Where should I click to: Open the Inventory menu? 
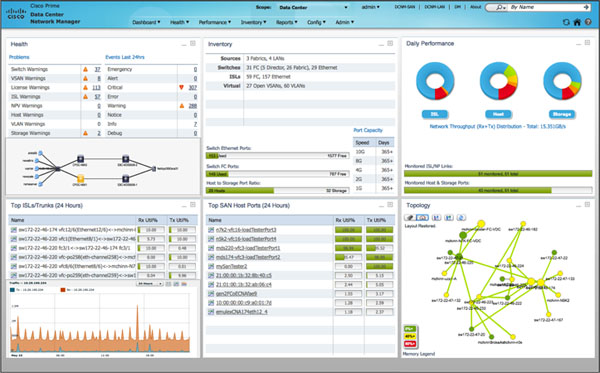(253, 23)
